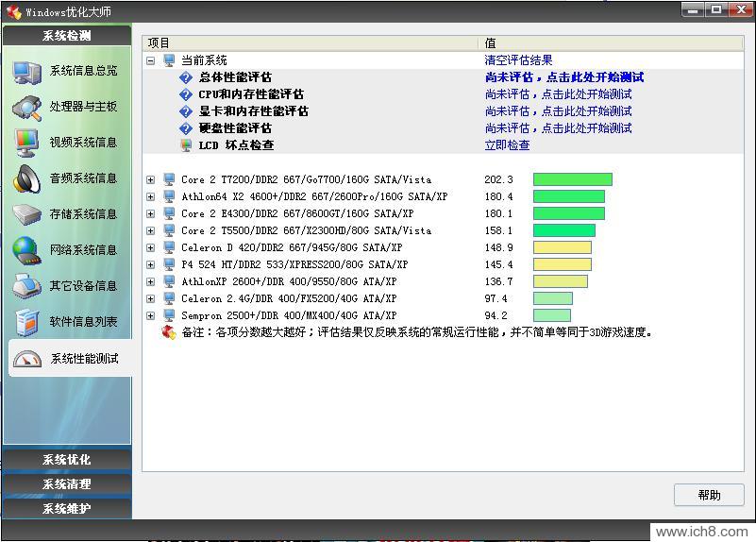
Task: Click computer icon of Core 2 T7200 row
Action: [169, 179]
